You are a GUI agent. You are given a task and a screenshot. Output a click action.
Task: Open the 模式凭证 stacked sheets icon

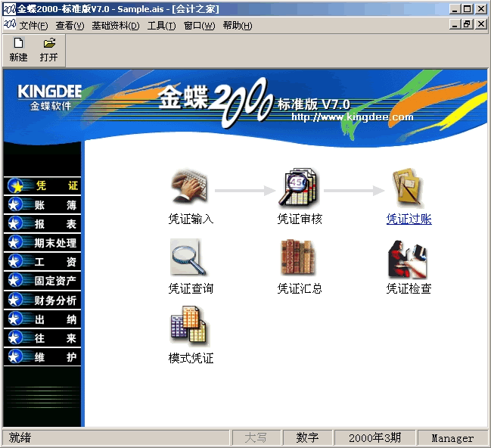point(189,326)
